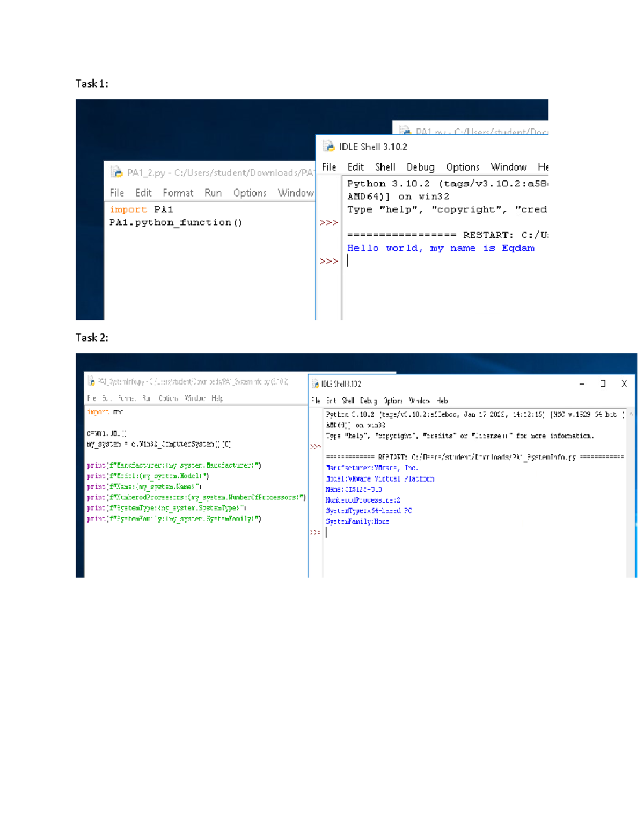Maximize the Task 2 IDLE Shell window
The width and height of the screenshot is (644, 834).
603,383
